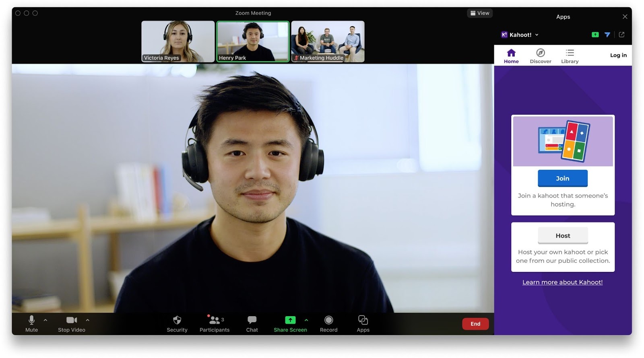Screen dimensions: 644x358
Task: Switch to Kahoot Library tab
Action: (x=570, y=56)
